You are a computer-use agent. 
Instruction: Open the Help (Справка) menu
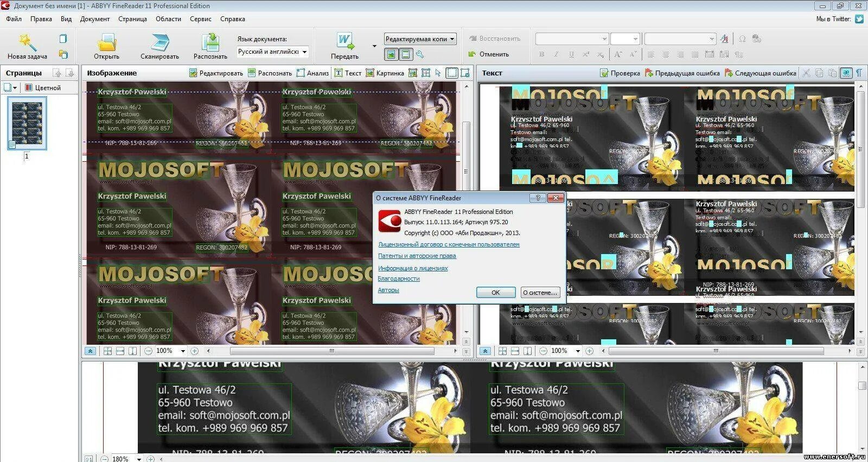click(233, 19)
